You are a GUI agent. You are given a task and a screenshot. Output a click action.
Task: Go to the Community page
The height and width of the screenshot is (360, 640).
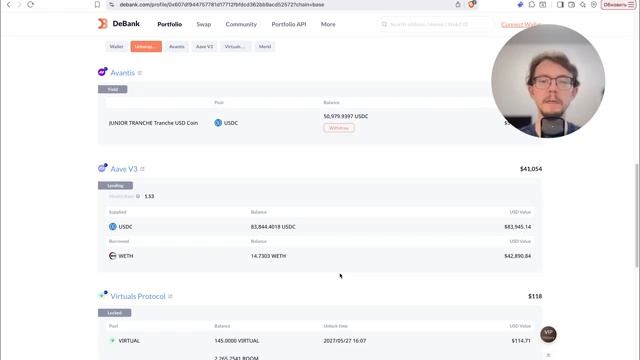241,24
